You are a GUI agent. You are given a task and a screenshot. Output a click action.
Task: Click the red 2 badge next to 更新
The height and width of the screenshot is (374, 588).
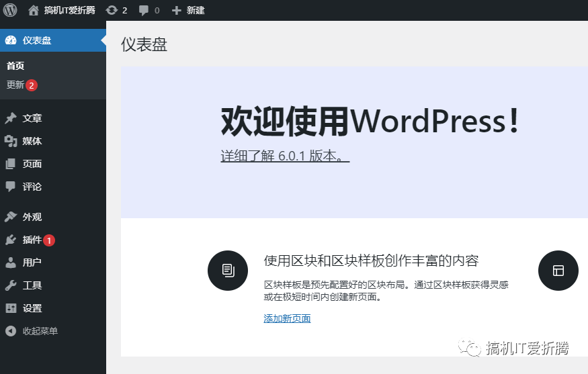click(x=32, y=85)
